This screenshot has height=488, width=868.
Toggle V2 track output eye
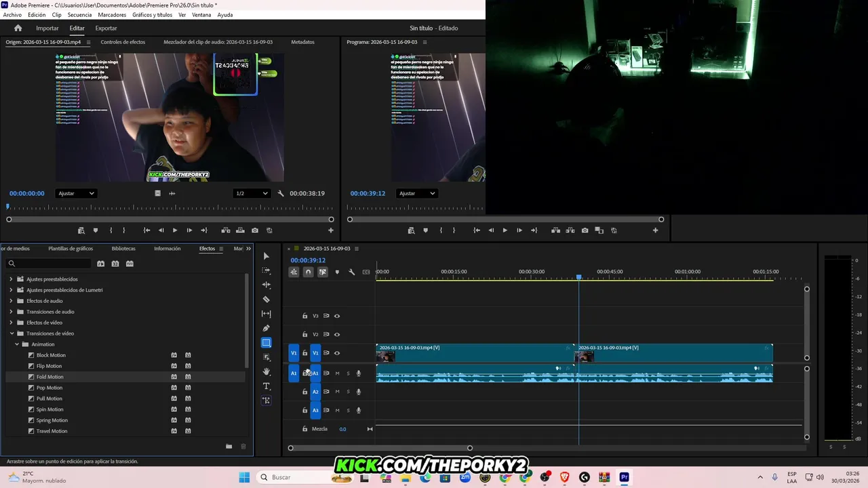[x=337, y=334]
